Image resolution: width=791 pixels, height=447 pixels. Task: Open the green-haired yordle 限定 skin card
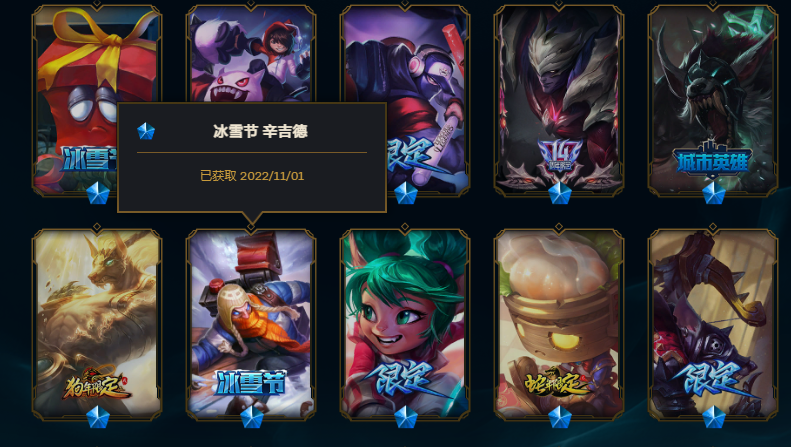point(405,324)
